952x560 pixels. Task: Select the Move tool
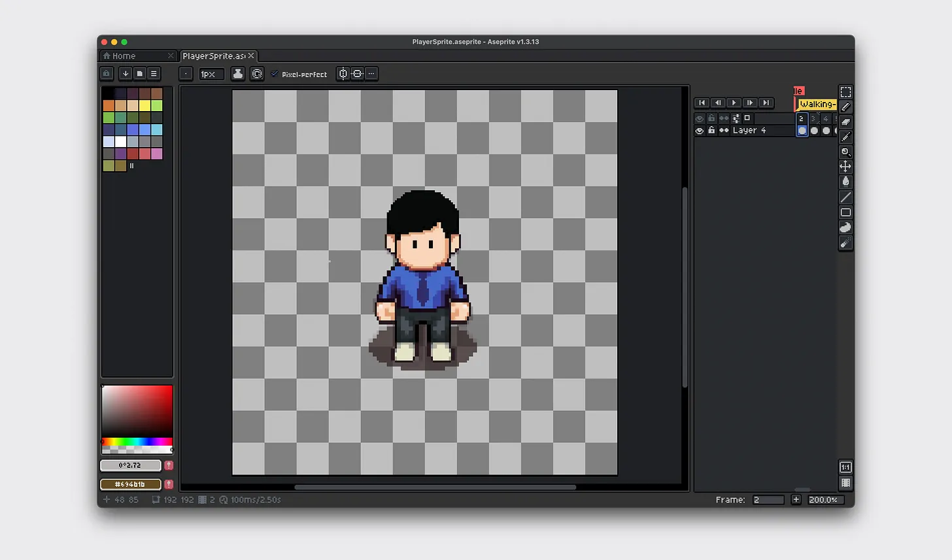point(845,167)
